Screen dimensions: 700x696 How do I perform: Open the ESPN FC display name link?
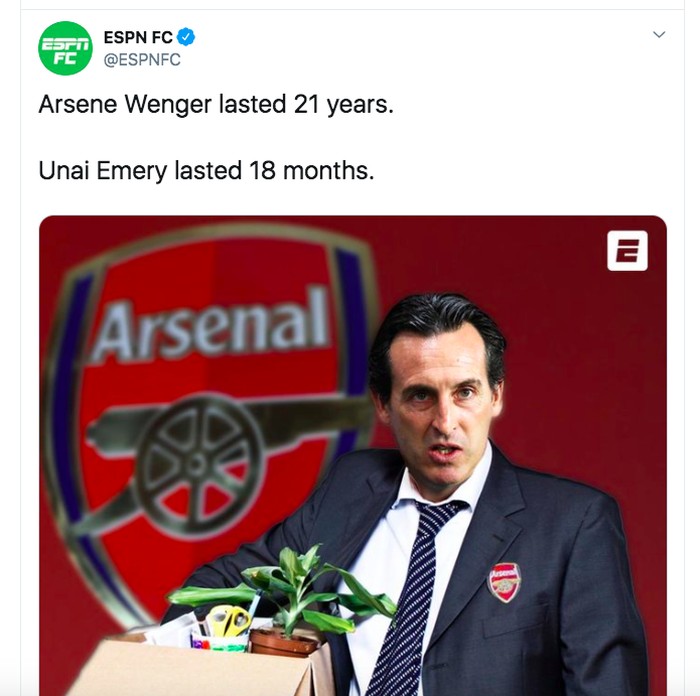[138, 37]
